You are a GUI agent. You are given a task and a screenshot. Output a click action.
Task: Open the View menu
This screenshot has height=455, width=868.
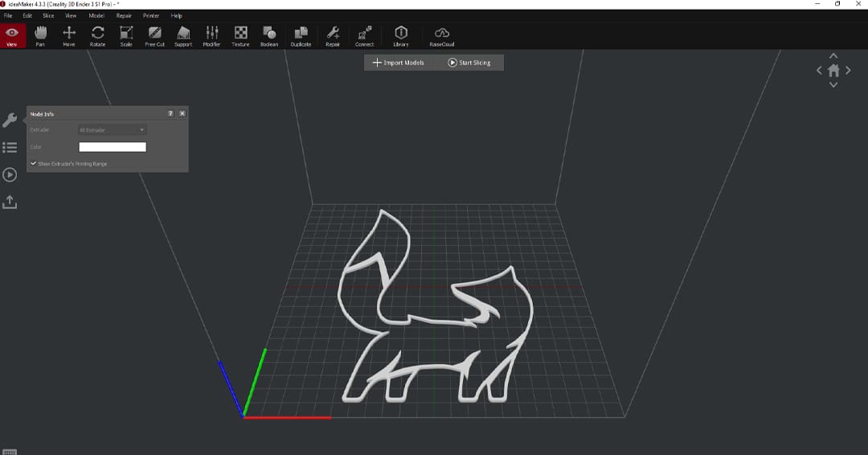[71, 15]
